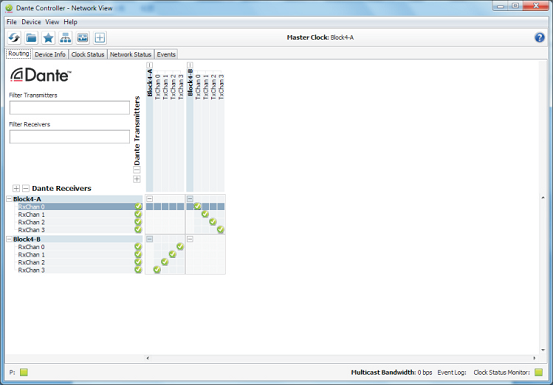This screenshot has height=386, width=554.
Task: Open the Help menu
Action: tap(70, 22)
